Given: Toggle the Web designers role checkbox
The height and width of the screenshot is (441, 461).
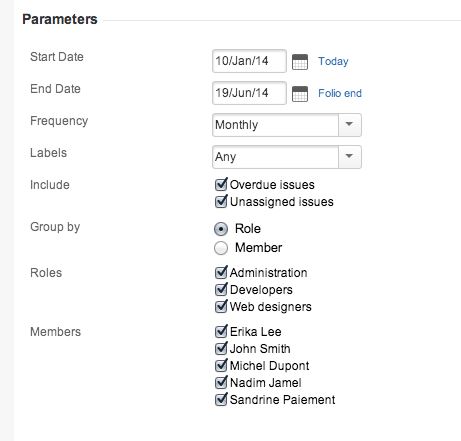Looking at the screenshot, I should [221, 306].
